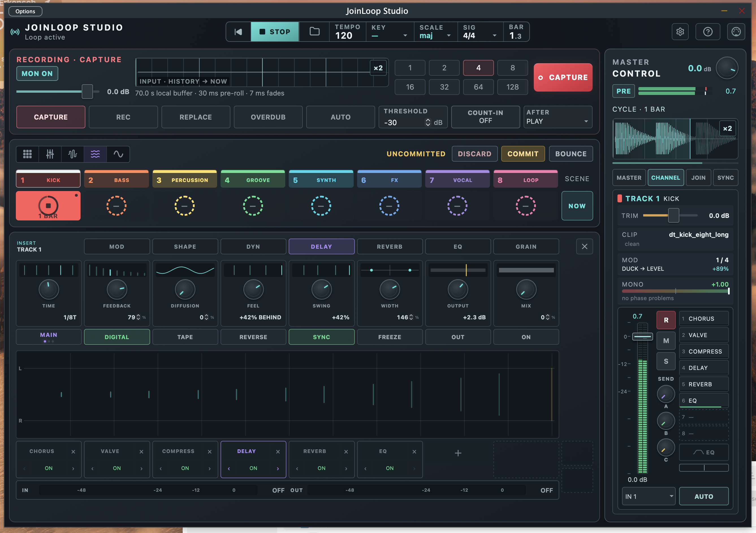The image size is (756, 533).
Task: Switch to the GRAIN insert tab
Action: click(526, 247)
